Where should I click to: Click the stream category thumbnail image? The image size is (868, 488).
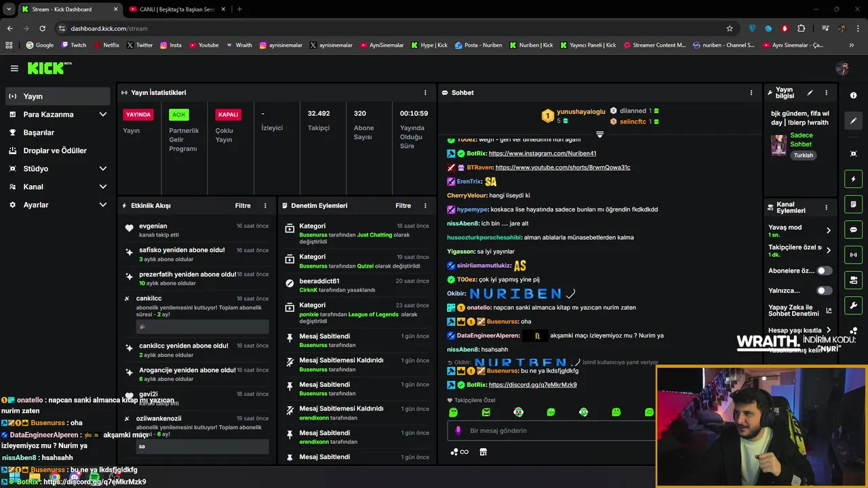[x=778, y=144]
